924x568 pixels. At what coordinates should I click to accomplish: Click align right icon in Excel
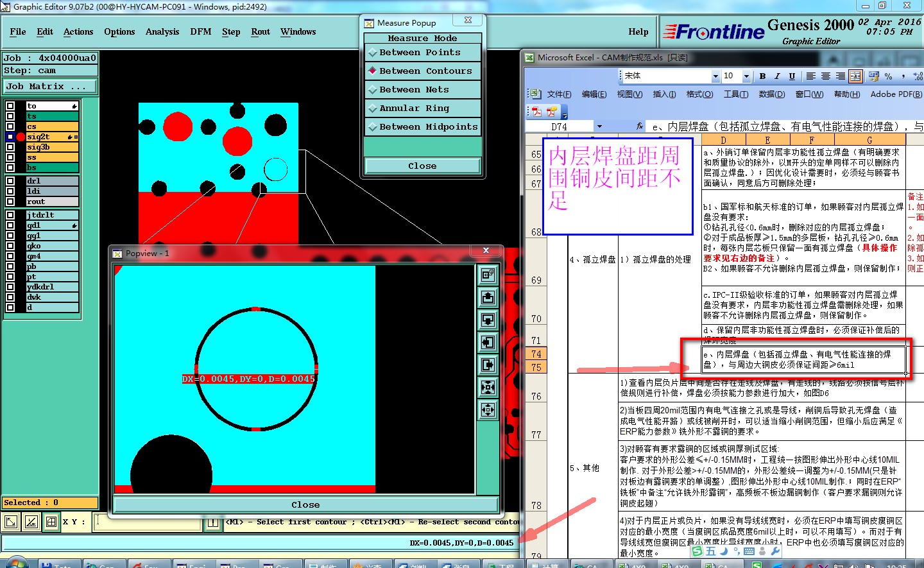(x=841, y=76)
